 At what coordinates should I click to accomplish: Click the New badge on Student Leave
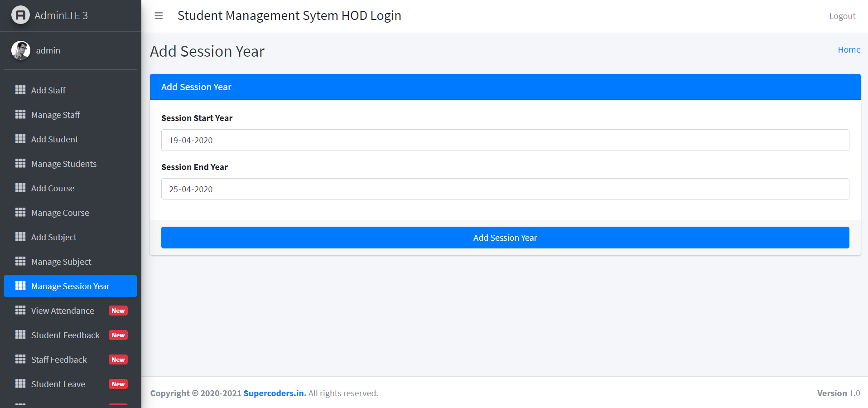point(118,384)
